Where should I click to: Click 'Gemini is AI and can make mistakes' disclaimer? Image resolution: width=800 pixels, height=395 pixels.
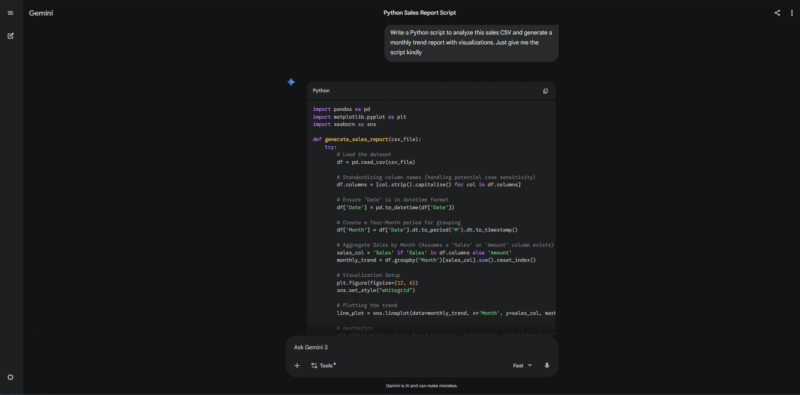[421, 386]
